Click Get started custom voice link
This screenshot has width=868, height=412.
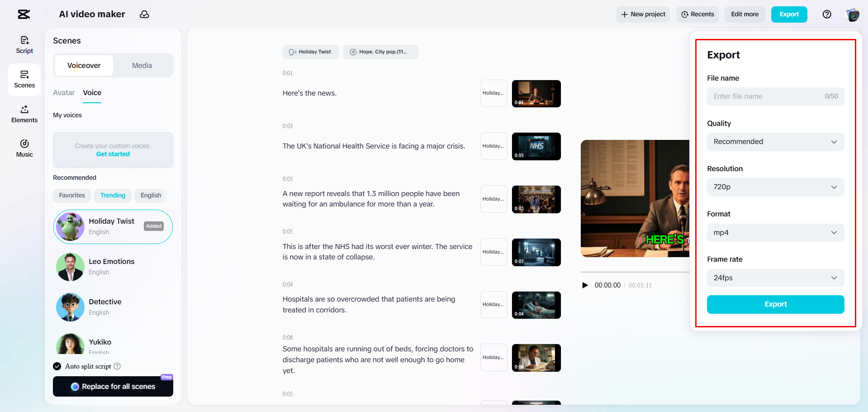(x=113, y=154)
